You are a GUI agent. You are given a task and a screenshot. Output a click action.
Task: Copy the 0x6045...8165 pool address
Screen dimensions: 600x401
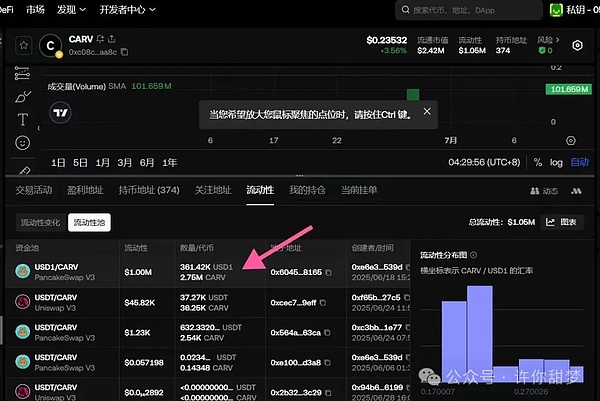coord(327,272)
